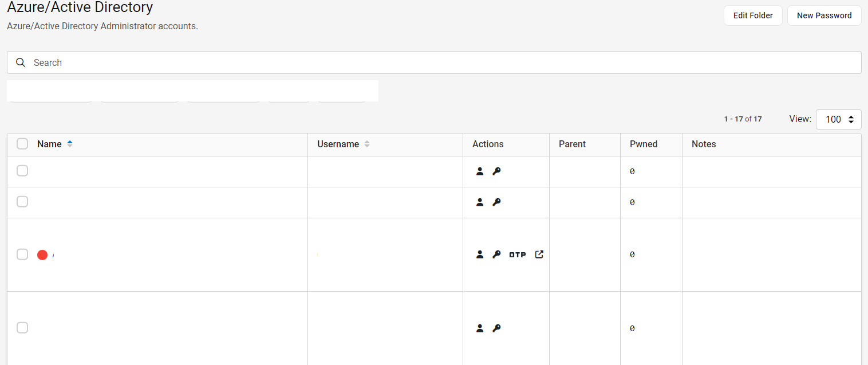
Task: Toggle the select-all checkbox in header
Action: tap(22, 144)
